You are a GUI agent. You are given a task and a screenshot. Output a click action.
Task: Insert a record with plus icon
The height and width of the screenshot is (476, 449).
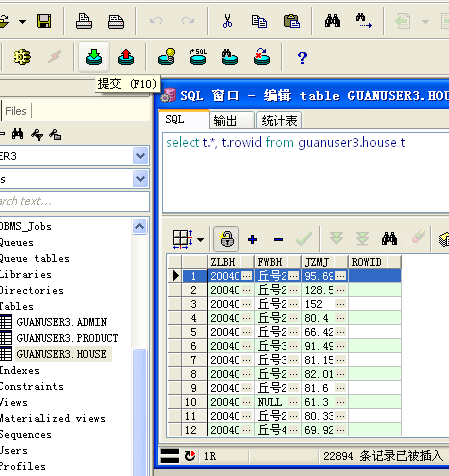click(x=252, y=239)
